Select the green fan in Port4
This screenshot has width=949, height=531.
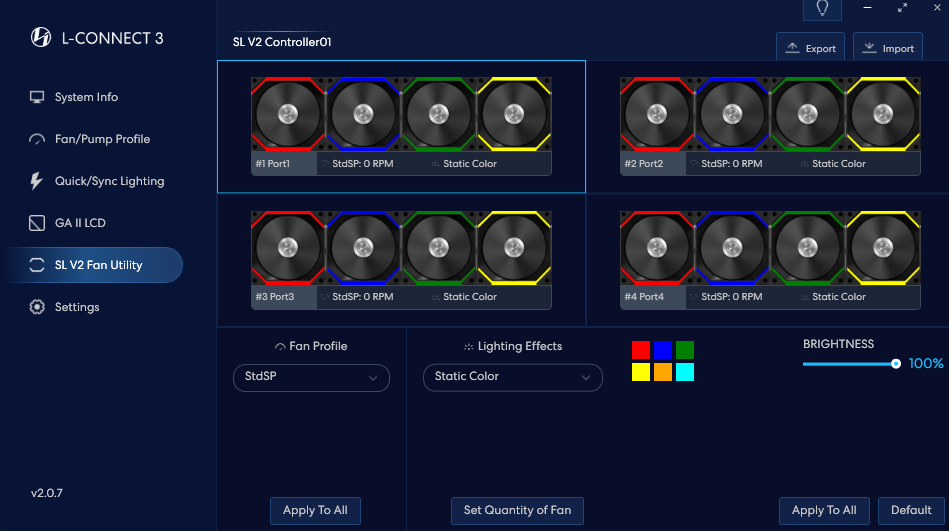point(808,248)
